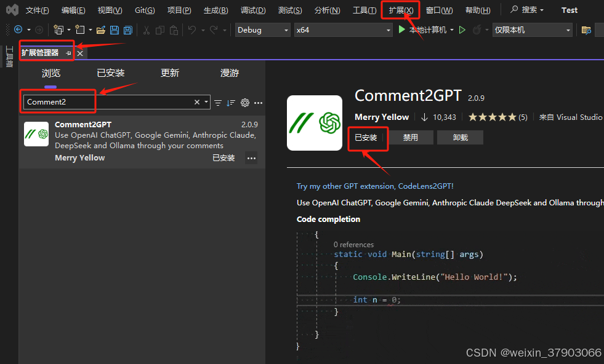The image size is (604, 364).
Task: Pin the Extension Manager tab
Action: 68,53
